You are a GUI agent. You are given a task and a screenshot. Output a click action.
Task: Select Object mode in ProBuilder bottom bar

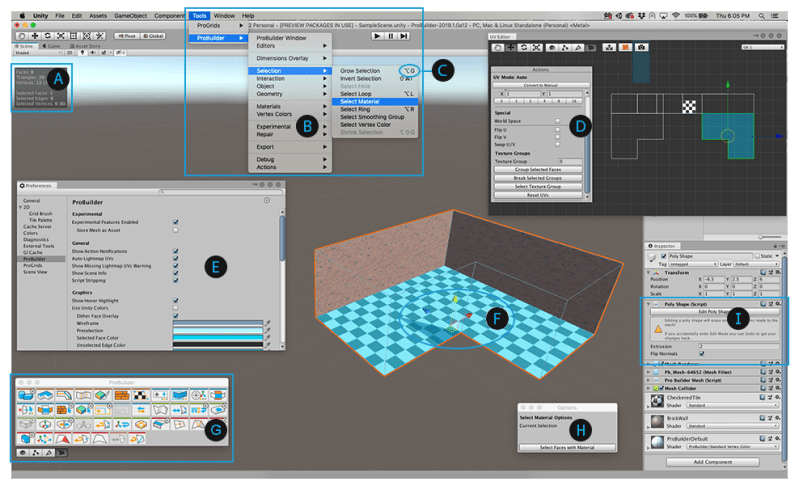coord(23,452)
